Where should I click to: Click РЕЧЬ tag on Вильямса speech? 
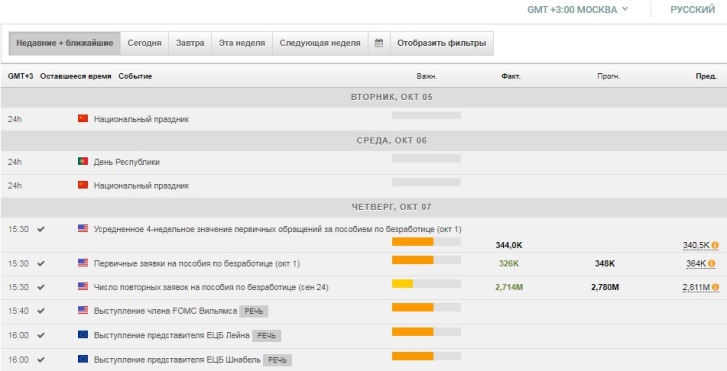tap(254, 311)
